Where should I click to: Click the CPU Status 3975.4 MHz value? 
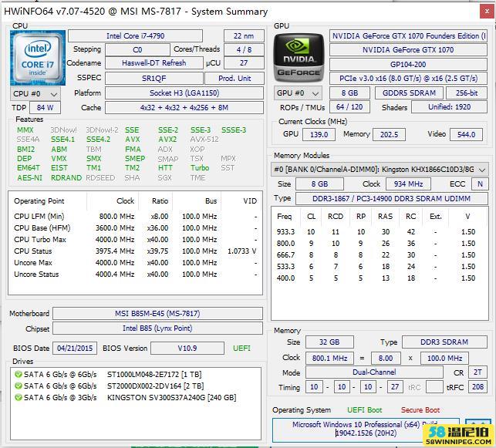(x=115, y=251)
